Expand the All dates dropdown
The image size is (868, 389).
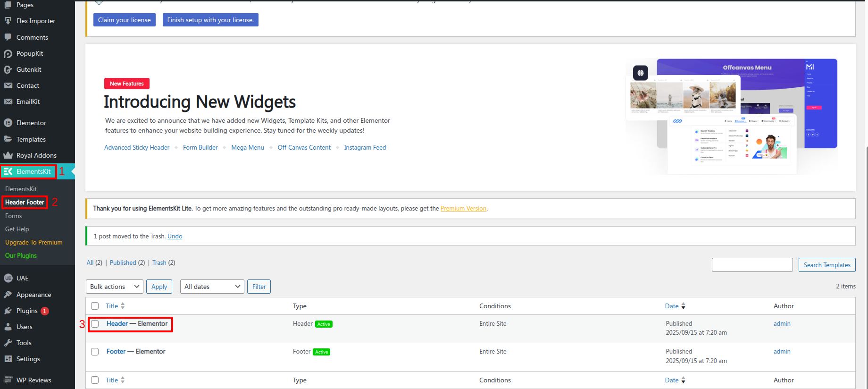[x=212, y=287]
